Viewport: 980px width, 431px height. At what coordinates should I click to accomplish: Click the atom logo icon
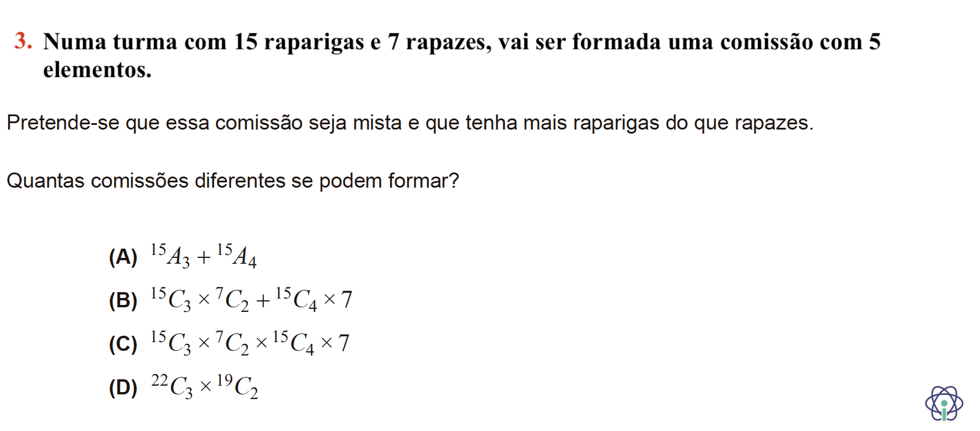pos(943,403)
